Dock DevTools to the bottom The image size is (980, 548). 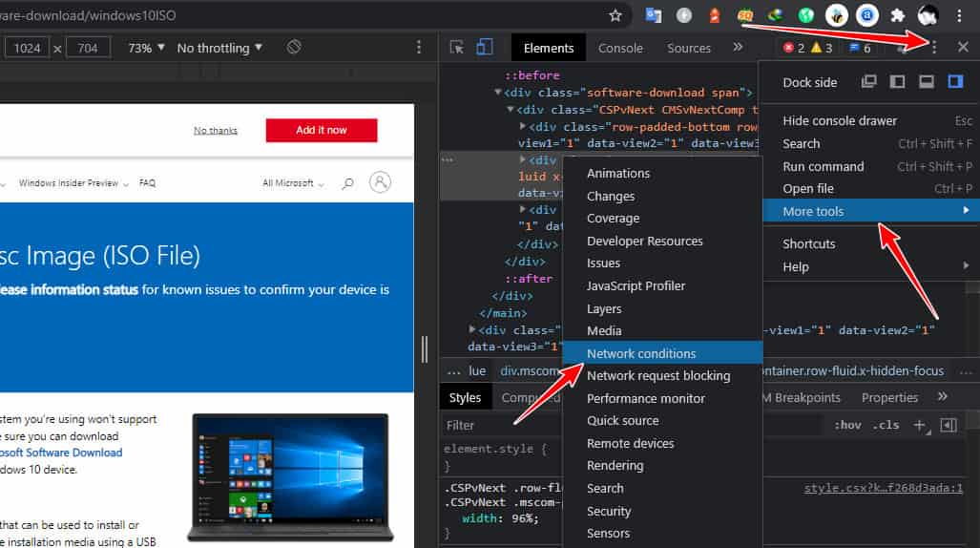pos(927,82)
